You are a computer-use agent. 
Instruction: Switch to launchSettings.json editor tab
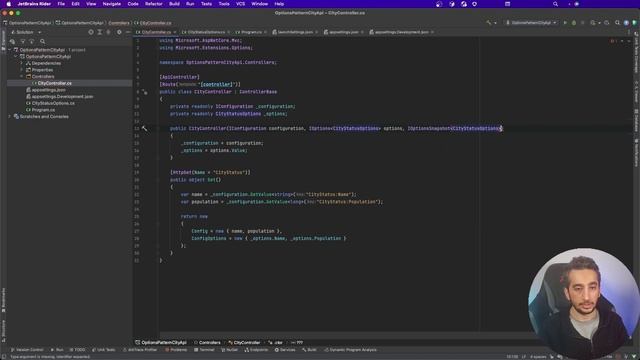pos(295,32)
